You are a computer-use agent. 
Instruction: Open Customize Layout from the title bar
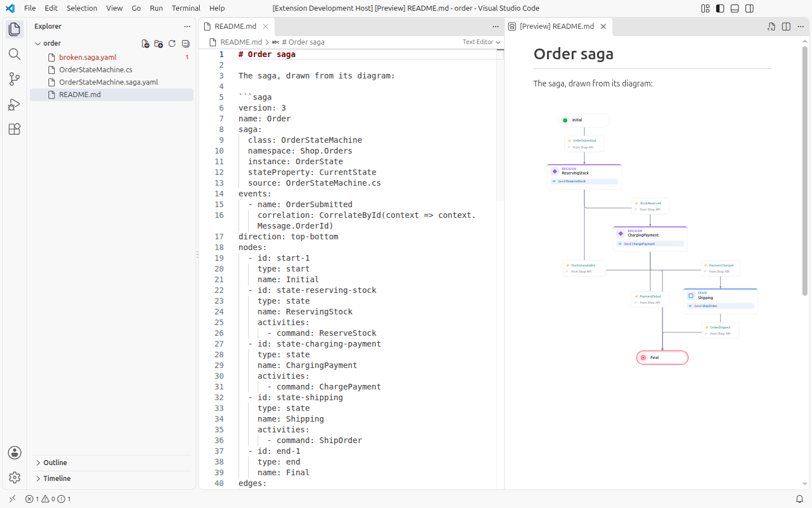[705, 8]
